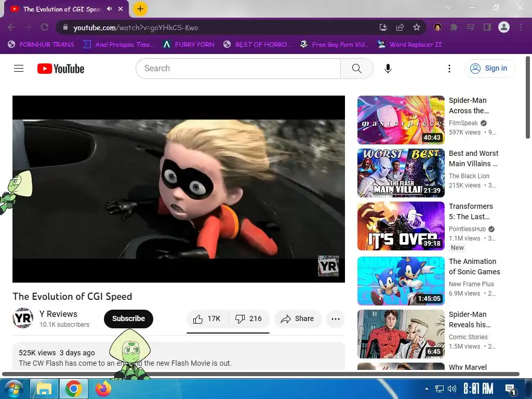Launch Firefox from the taskbar

click(x=103, y=389)
